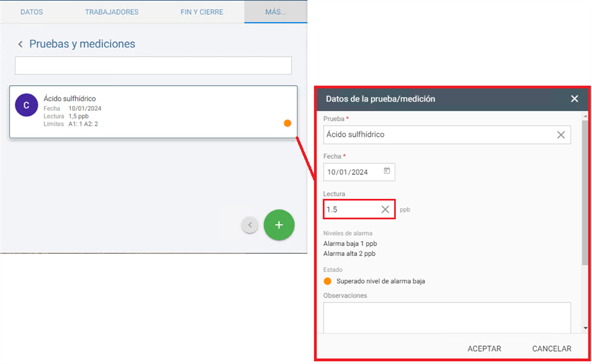
Task: Click the Lectura input showing 1.5
Action: 350,209
